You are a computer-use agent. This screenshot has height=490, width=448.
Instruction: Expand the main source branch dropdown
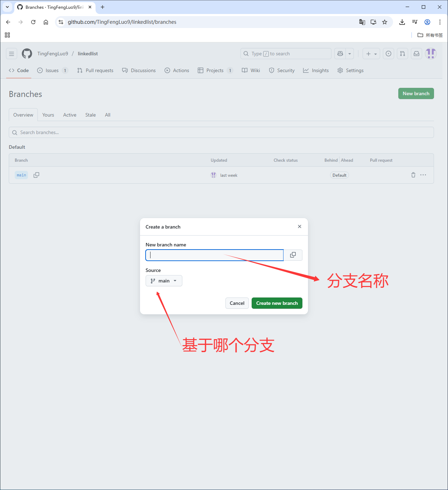click(164, 281)
